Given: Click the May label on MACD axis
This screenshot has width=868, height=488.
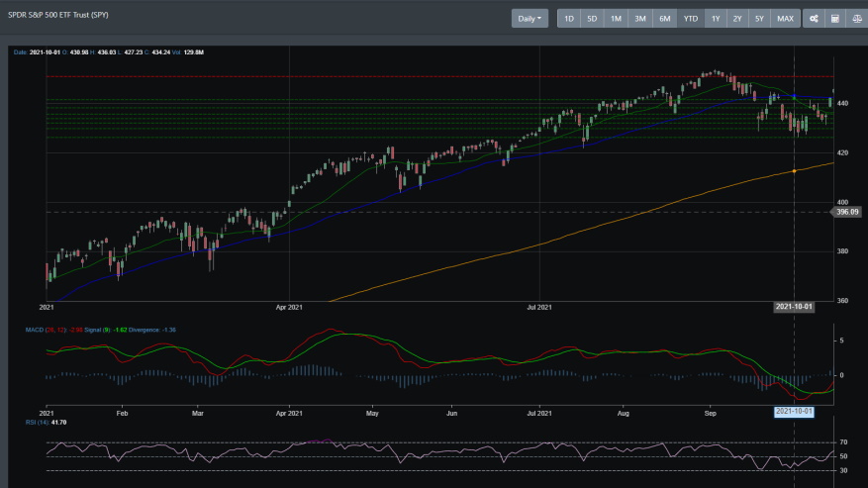Looking at the screenshot, I should tap(372, 413).
